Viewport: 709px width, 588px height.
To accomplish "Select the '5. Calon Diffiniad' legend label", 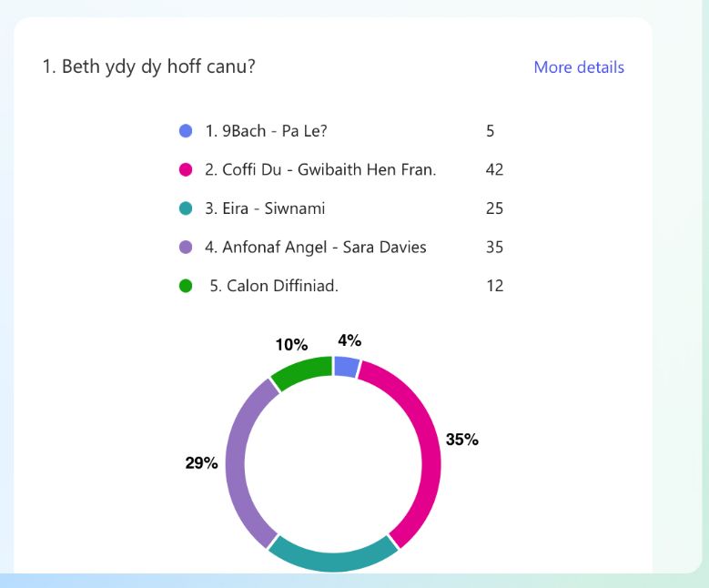I will (274, 286).
